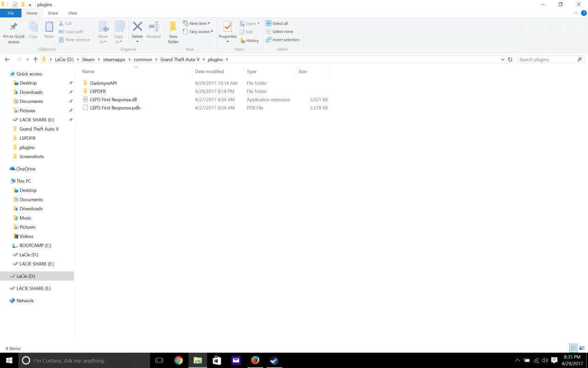588x368 pixels.
Task: Select the LSPD First Response.dll file
Action: tap(113, 99)
